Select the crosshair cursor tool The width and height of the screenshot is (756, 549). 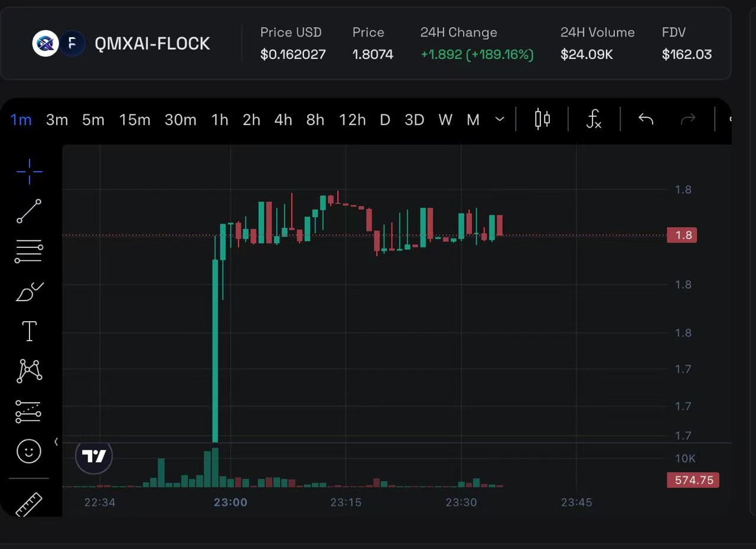pos(29,172)
